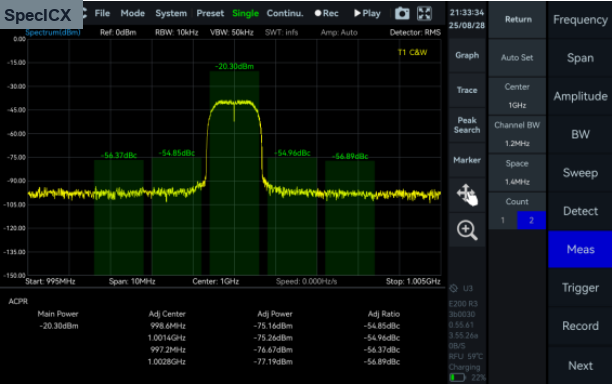Run Auto Set

click(x=518, y=58)
